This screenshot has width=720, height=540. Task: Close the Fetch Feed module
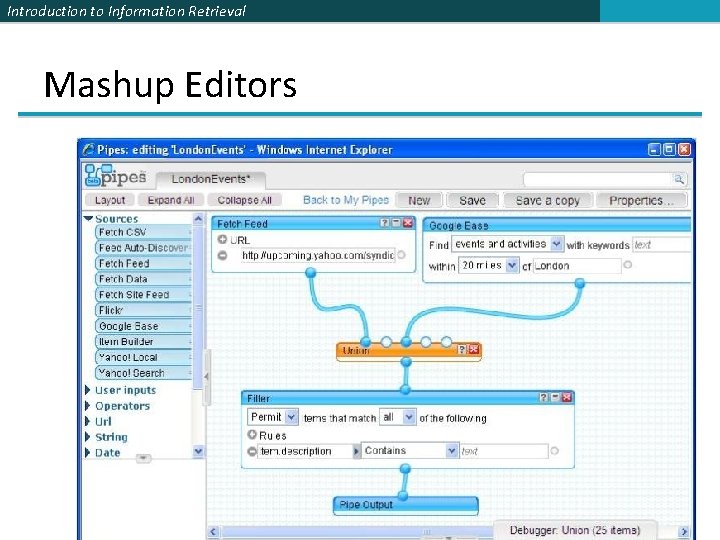tap(407, 223)
